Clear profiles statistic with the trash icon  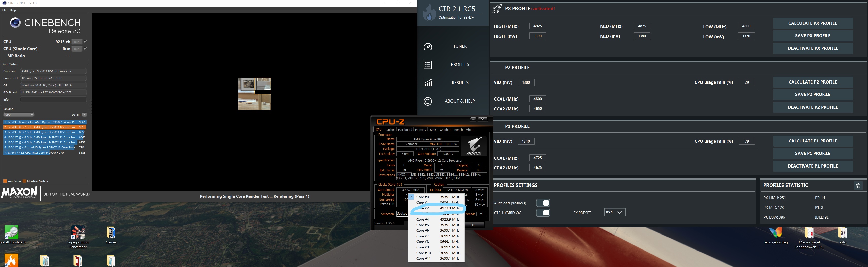pos(858,186)
